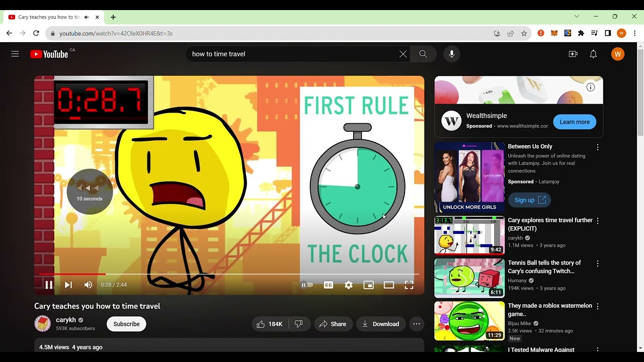
Task: Download the video
Action: tap(381, 324)
